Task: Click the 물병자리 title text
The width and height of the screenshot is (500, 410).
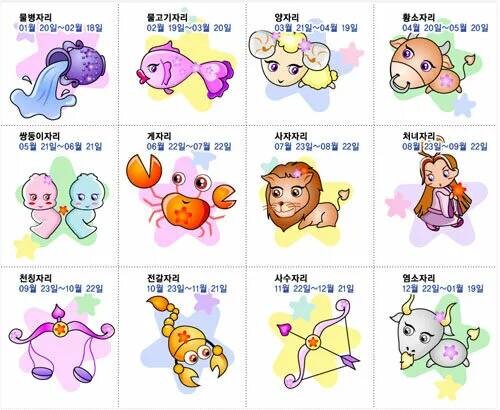Action: [x=35, y=18]
